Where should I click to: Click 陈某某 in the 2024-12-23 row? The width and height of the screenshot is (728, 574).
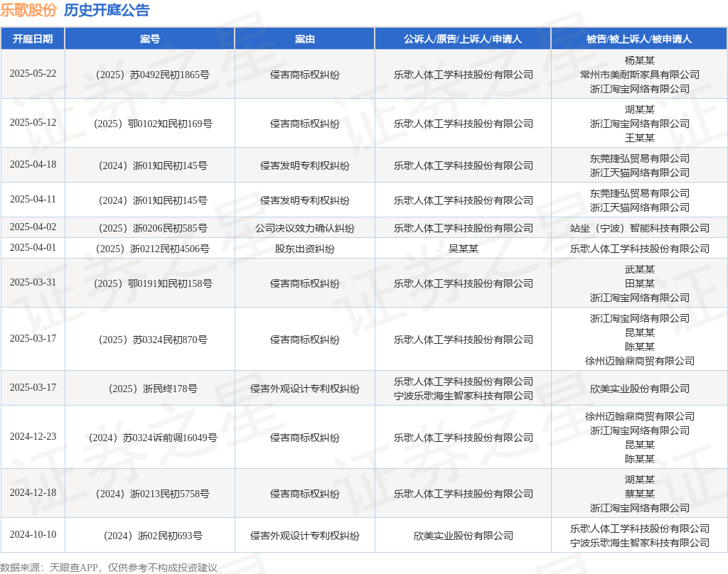click(x=640, y=459)
